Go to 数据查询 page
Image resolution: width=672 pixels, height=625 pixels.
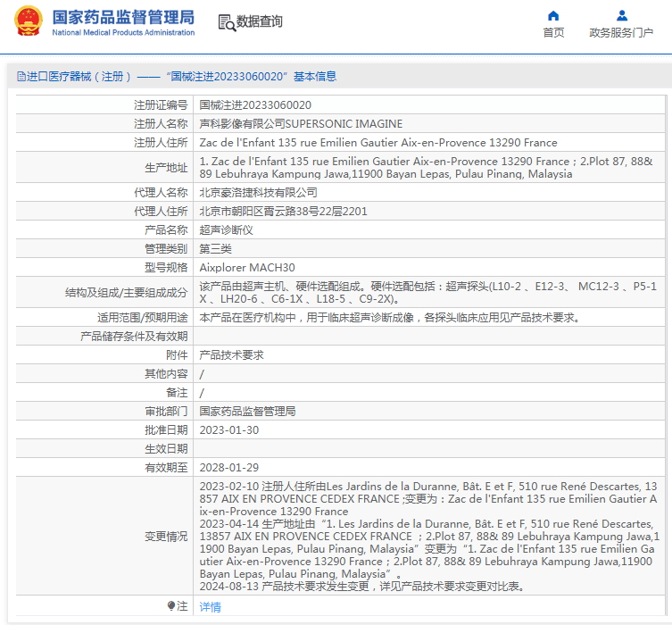(x=260, y=21)
